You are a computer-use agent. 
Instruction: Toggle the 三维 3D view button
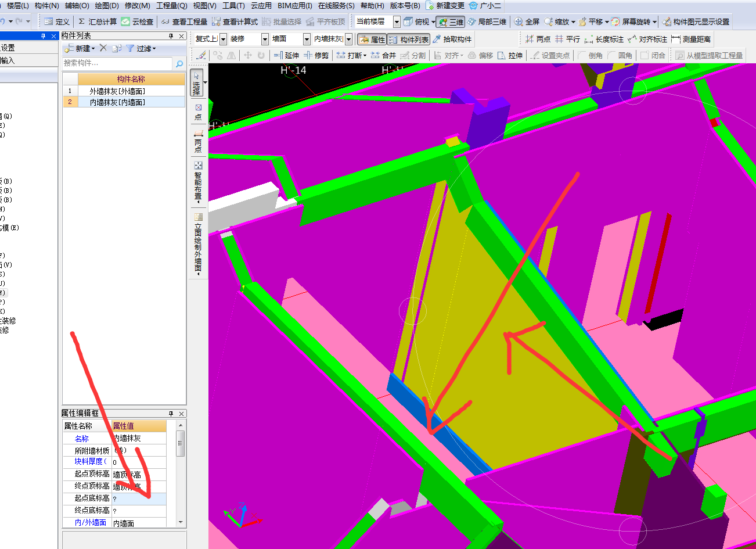click(x=451, y=22)
